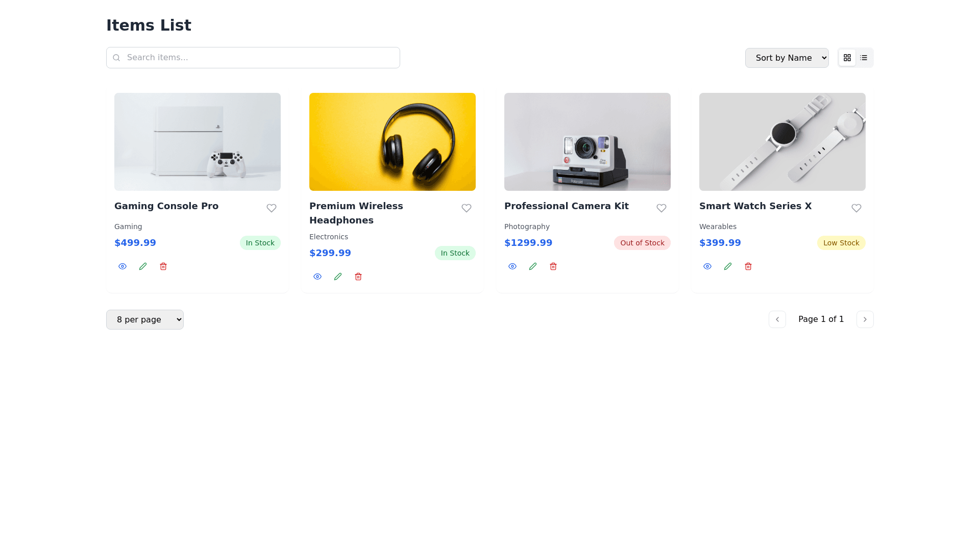Open preview for Gaming Console Pro
Viewport: 980px width, 551px height.
click(x=122, y=266)
